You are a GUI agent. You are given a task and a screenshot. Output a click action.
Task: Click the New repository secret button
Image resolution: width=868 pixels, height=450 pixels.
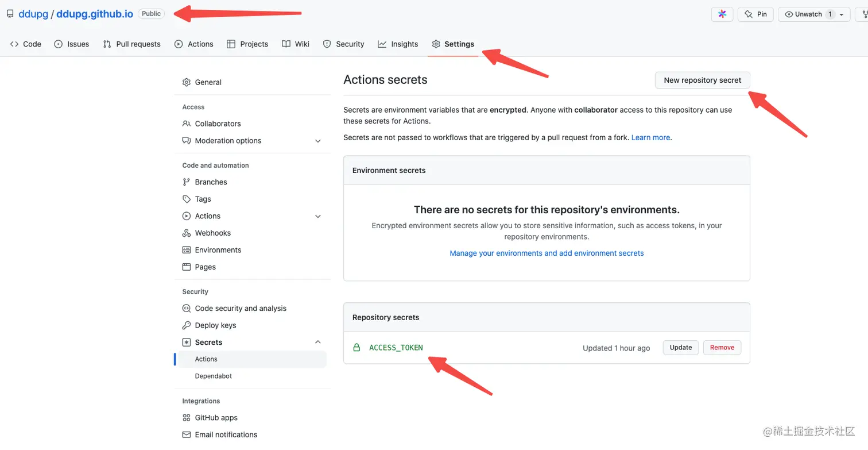(703, 80)
